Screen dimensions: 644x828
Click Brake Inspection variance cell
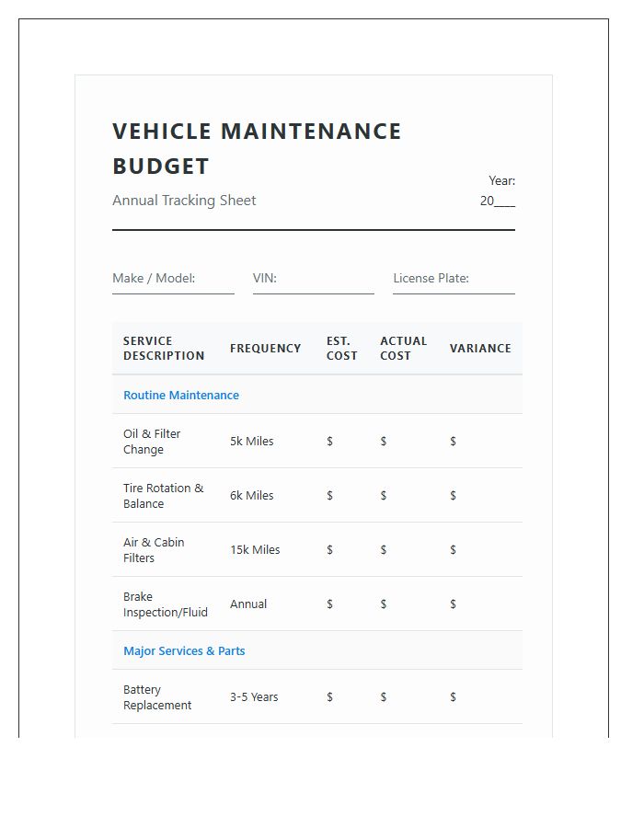pyautogui.click(x=480, y=604)
